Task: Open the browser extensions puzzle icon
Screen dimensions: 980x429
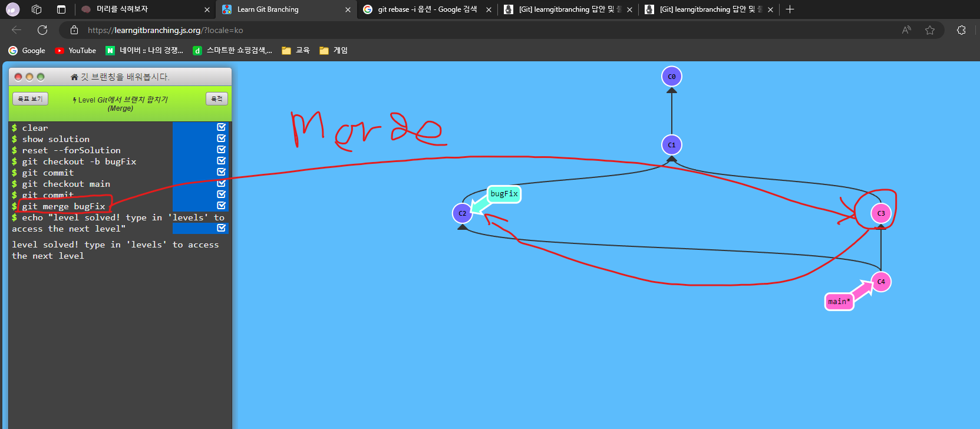Action: pos(961,30)
